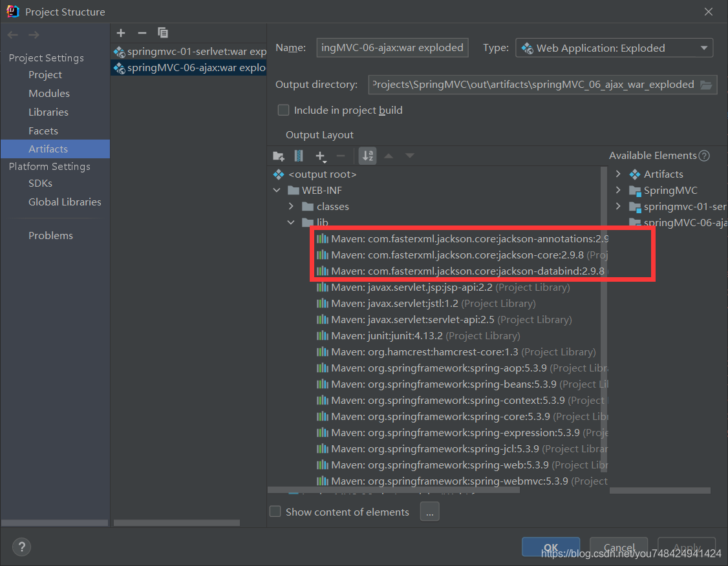Click the Apply button

click(x=687, y=547)
